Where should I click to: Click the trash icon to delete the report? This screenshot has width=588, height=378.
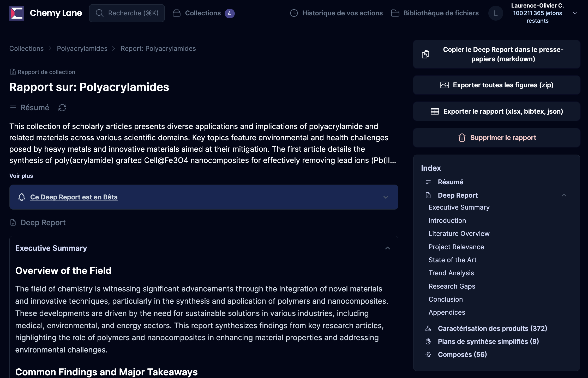[462, 138]
